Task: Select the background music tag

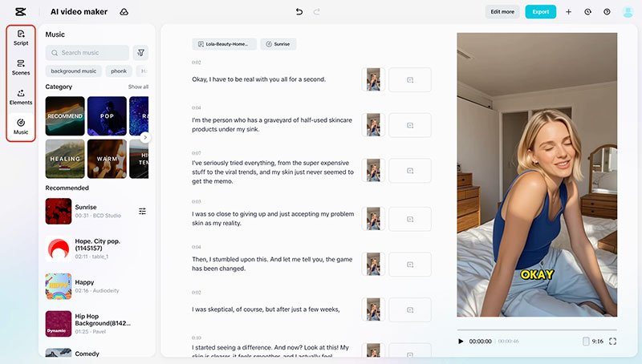Action: pos(74,71)
